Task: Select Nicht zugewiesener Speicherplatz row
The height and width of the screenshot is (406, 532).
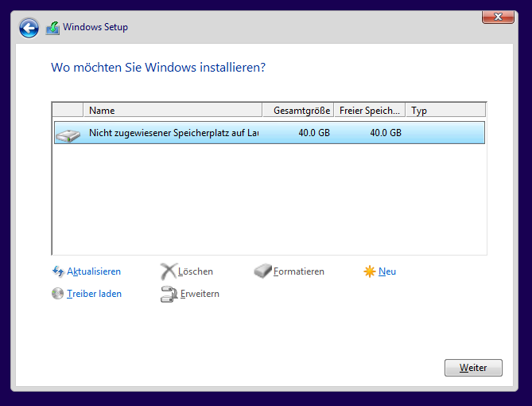Action: [270, 133]
